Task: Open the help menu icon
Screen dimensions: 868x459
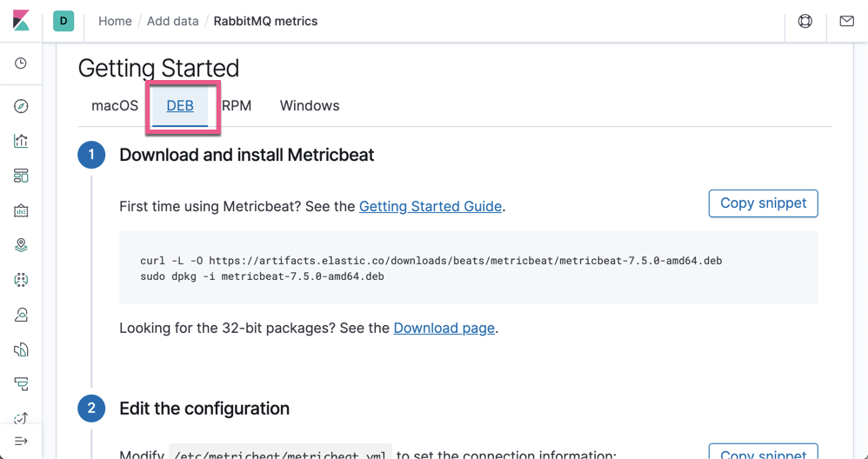Action: tap(805, 21)
